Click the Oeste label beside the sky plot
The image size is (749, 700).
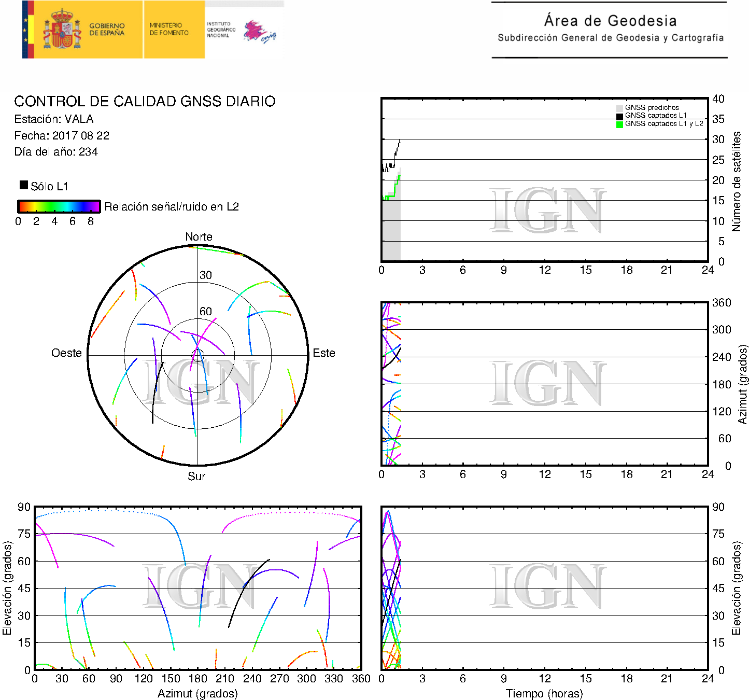pyautogui.click(x=66, y=353)
